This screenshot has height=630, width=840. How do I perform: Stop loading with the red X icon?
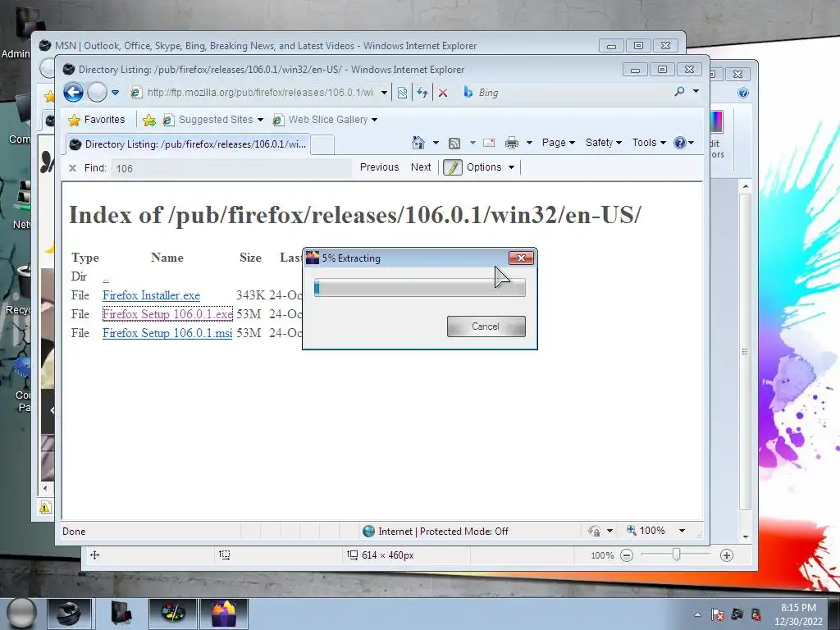click(x=443, y=93)
